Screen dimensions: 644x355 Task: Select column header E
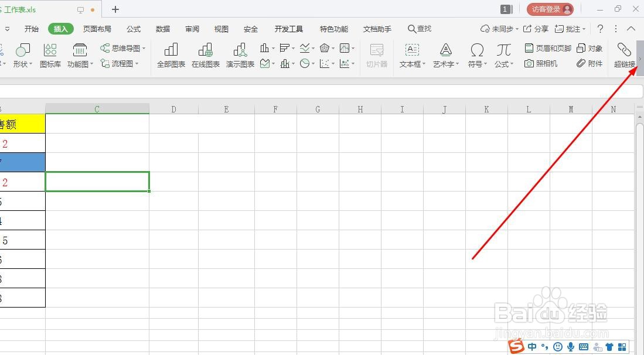tap(226, 108)
